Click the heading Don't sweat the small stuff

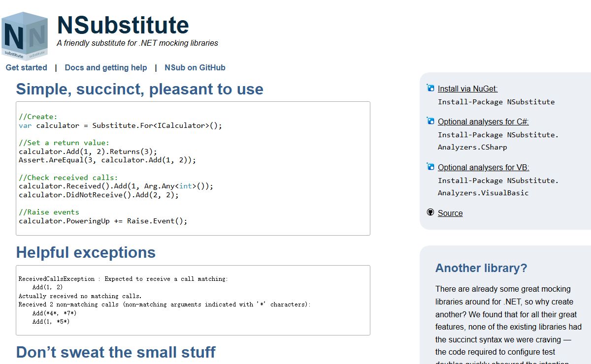(x=116, y=352)
